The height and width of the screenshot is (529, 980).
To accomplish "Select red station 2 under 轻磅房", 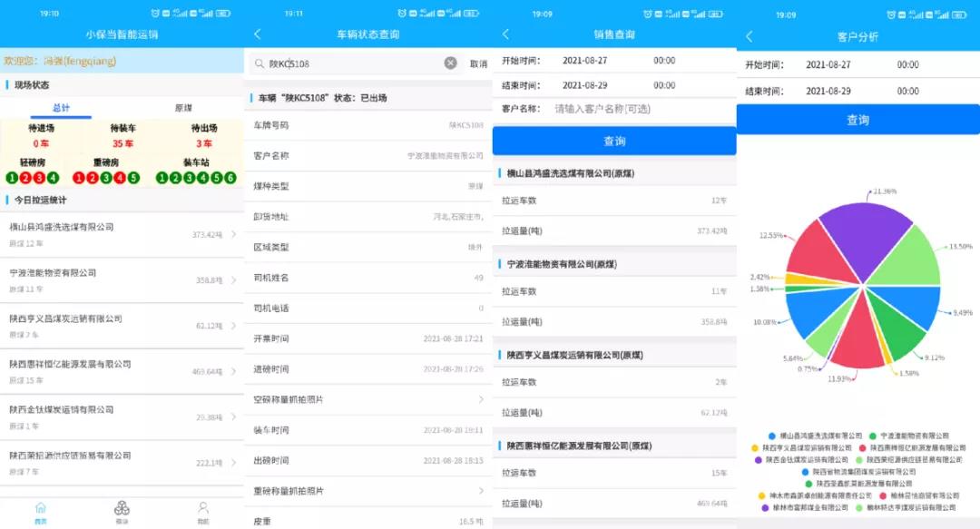I will 25,178.
